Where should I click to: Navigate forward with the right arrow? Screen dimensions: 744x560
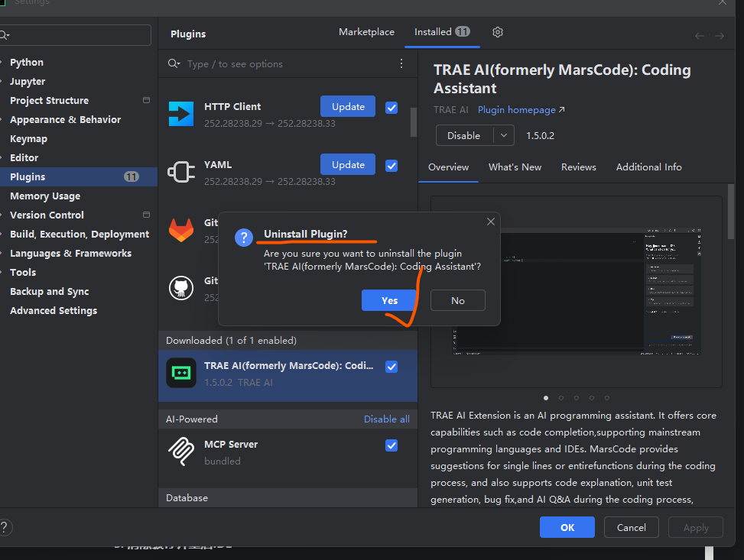tap(720, 36)
